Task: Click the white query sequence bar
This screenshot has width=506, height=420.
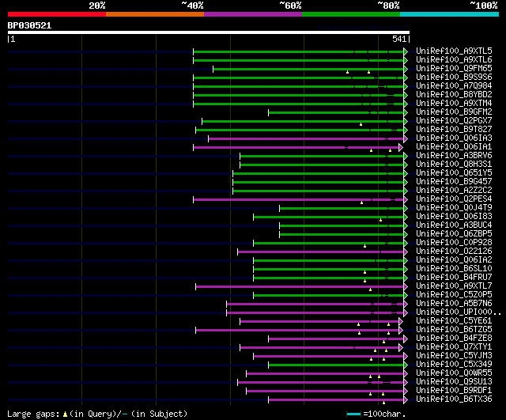Action: coord(209,32)
